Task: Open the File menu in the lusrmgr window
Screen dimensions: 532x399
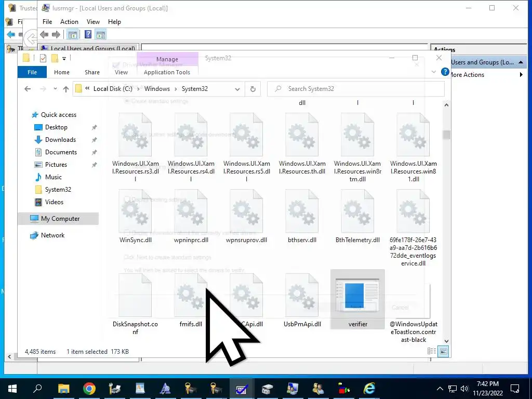Action: [47, 22]
